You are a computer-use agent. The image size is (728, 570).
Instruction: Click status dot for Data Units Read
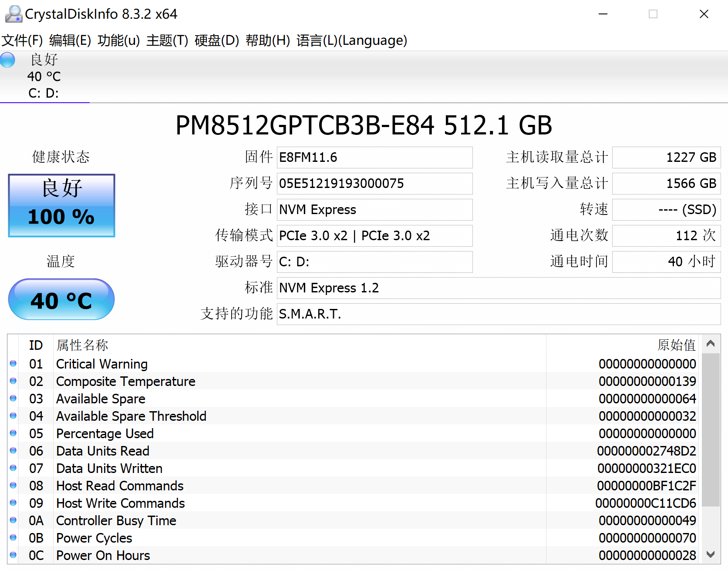tap(13, 450)
